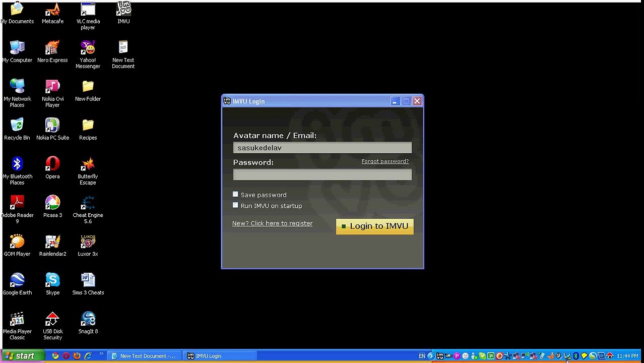The height and width of the screenshot is (363, 644).
Task: Select My Bluetooth Places icon
Action: point(17,171)
